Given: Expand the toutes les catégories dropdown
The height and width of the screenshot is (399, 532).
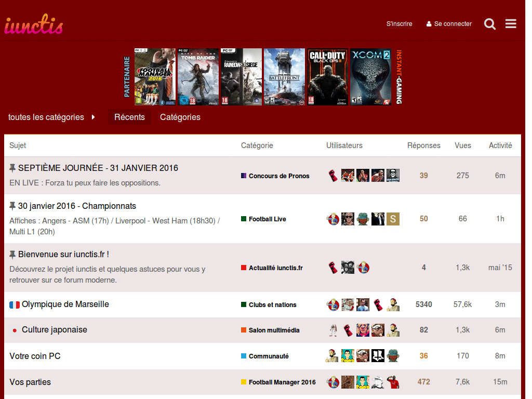Looking at the screenshot, I should click(x=51, y=117).
